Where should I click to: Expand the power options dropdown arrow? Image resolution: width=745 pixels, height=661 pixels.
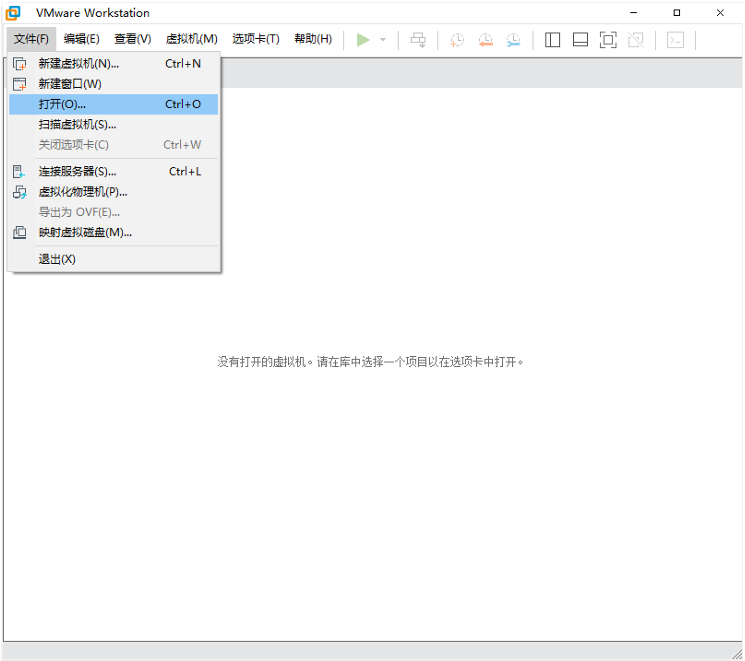pos(383,40)
